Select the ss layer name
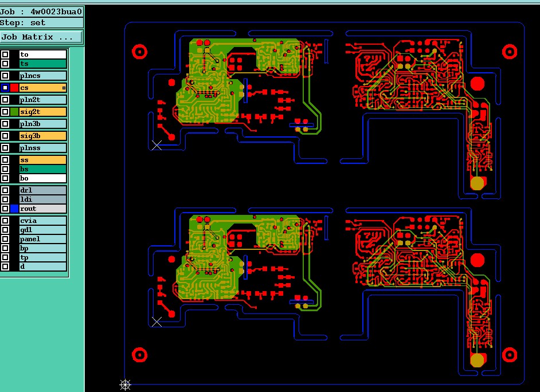This screenshot has height=392, width=540. [x=42, y=160]
